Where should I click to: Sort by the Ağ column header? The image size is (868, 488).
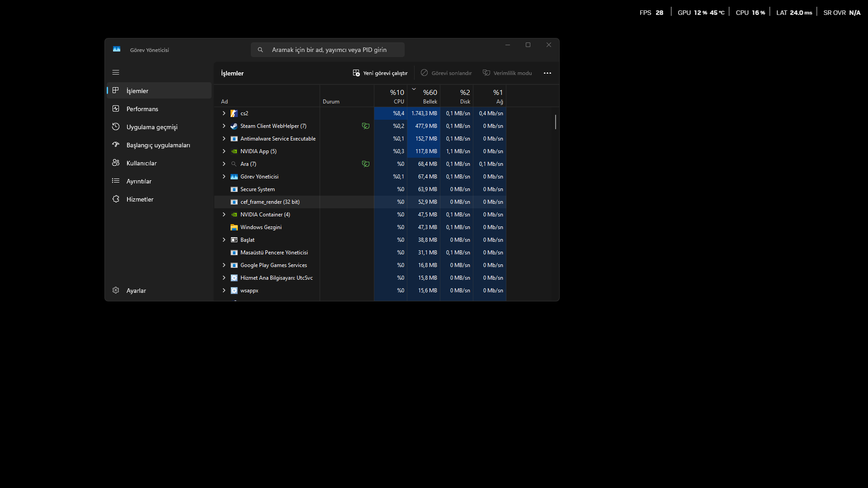coord(490,96)
